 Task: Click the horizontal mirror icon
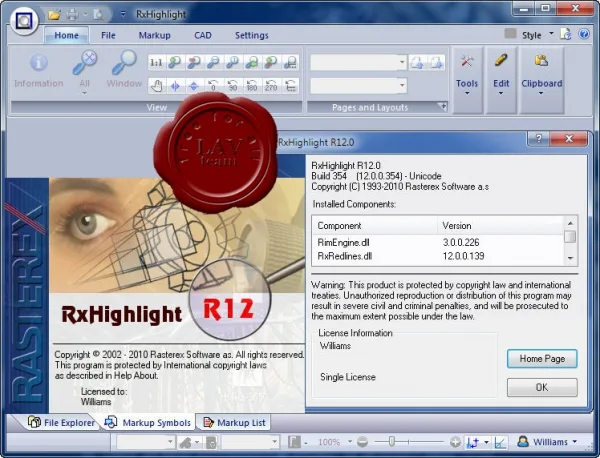175,86
